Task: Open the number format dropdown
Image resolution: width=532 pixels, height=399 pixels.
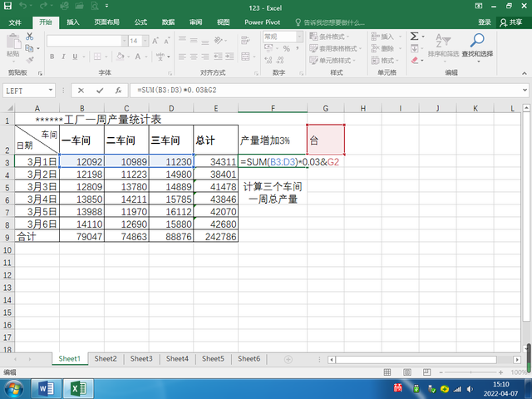Action: click(299, 37)
